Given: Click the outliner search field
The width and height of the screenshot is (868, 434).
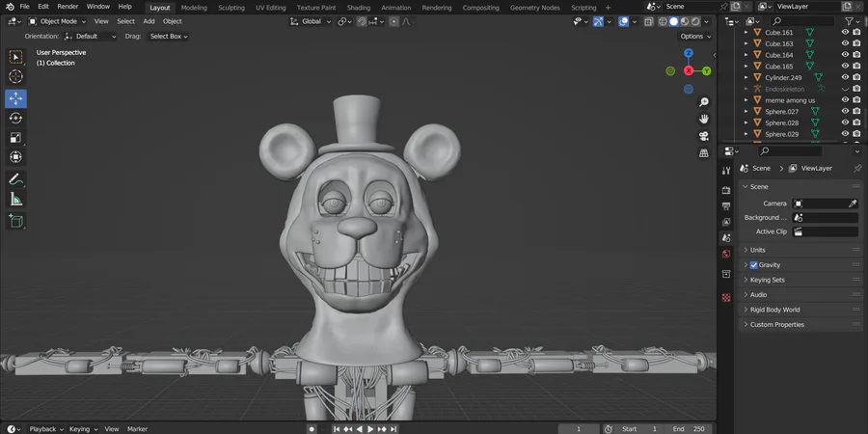Looking at the screenshot, I should [802, 21].
